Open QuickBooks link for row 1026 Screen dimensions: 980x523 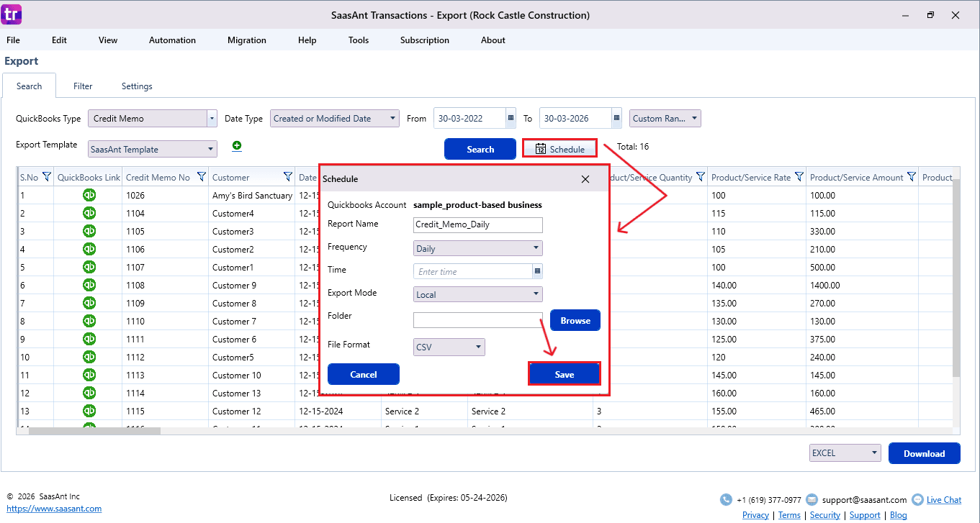click(89, 195)
